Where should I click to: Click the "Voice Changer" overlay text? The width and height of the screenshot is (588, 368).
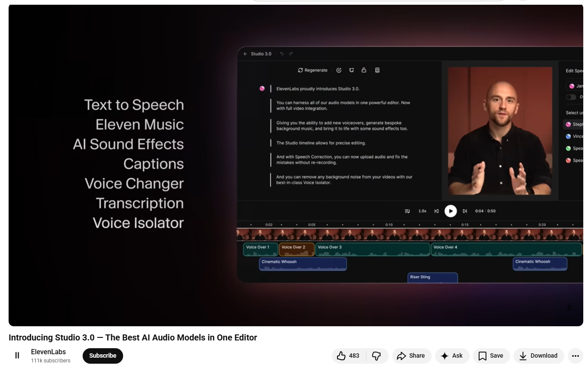[x=134, y=184]
